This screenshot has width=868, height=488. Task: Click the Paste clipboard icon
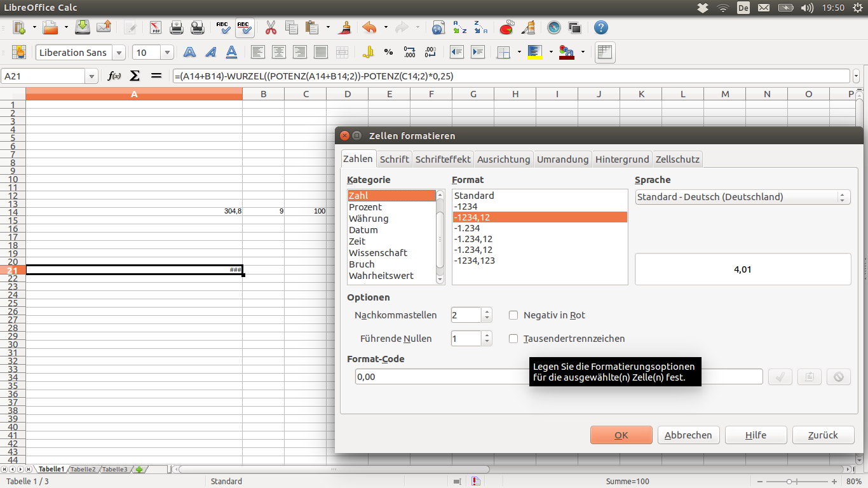(x=311, y=28)
